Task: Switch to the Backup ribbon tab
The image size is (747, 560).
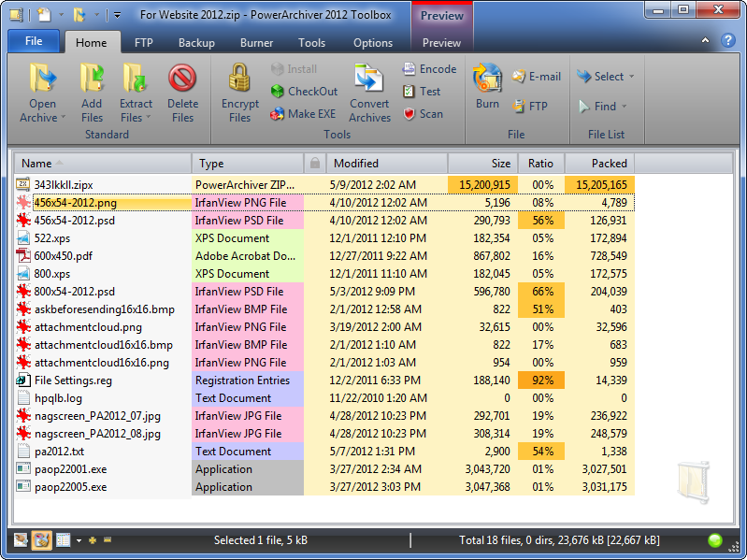Action: click(196, 42)
